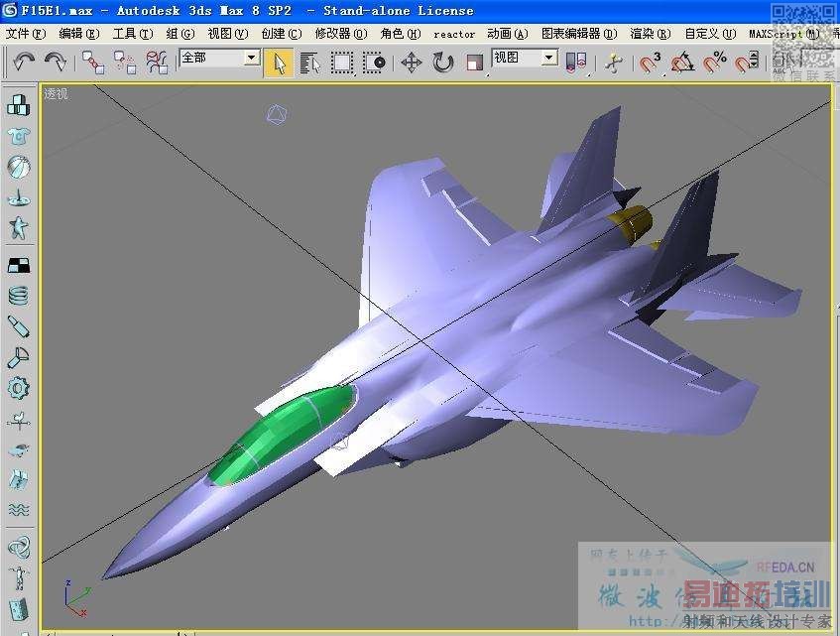Create a reactor Soft Body Collection (ball icon)
This screenshot has width=840, height=636.
(18, 167)
